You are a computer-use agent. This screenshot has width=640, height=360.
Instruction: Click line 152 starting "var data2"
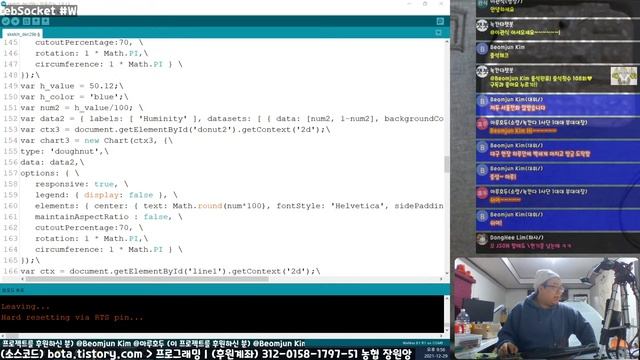[x=232, y=118]
